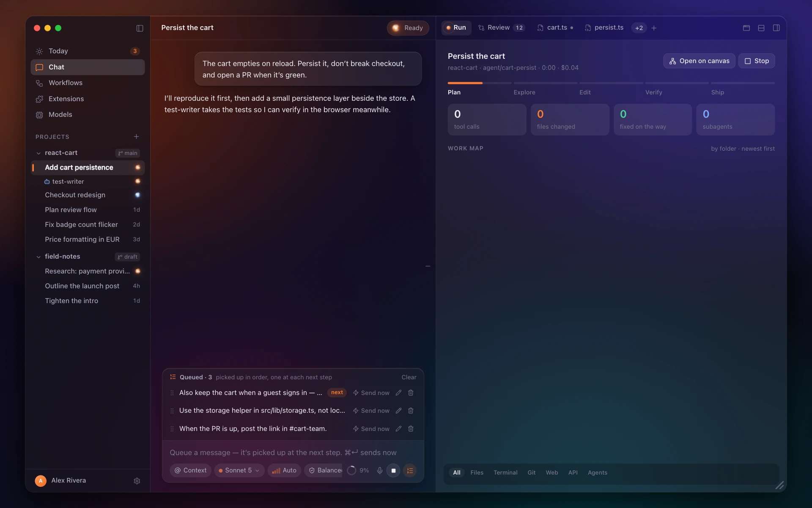Switch to single-window layout icon

click(x=746, y=28)
